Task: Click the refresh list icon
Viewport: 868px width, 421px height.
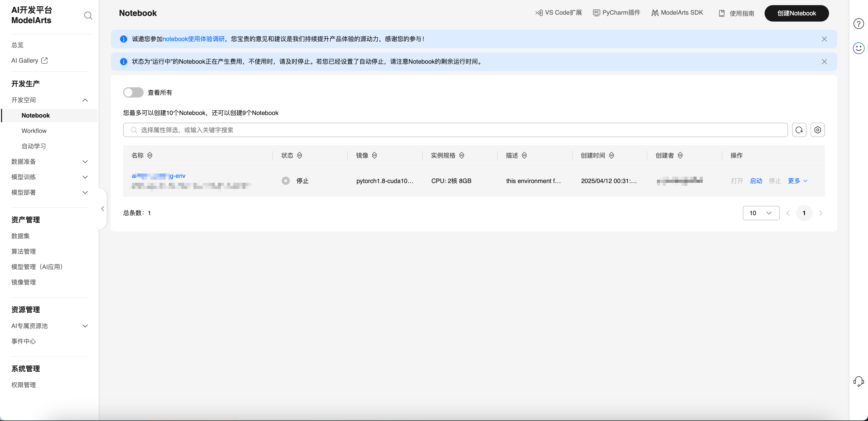Action: click(x=799, y=130)
